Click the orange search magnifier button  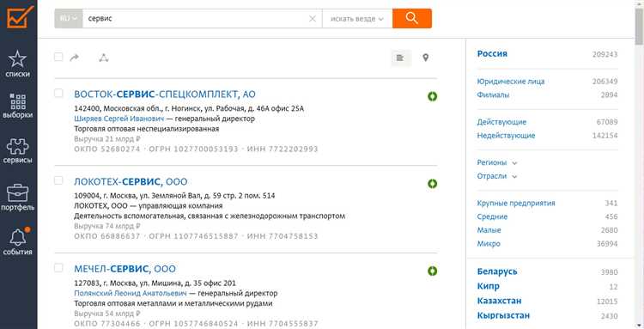pos(412,19)
